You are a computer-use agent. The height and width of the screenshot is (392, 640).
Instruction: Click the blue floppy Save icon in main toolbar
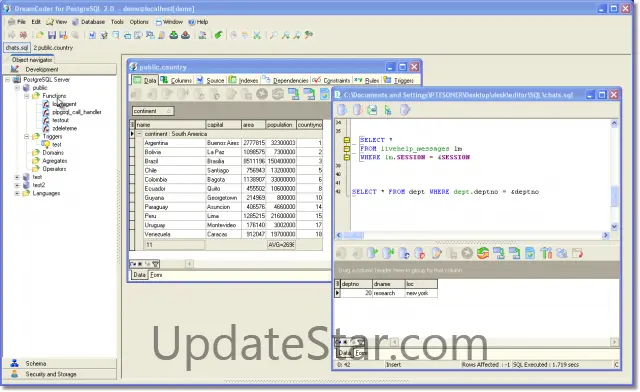point(51,35)
